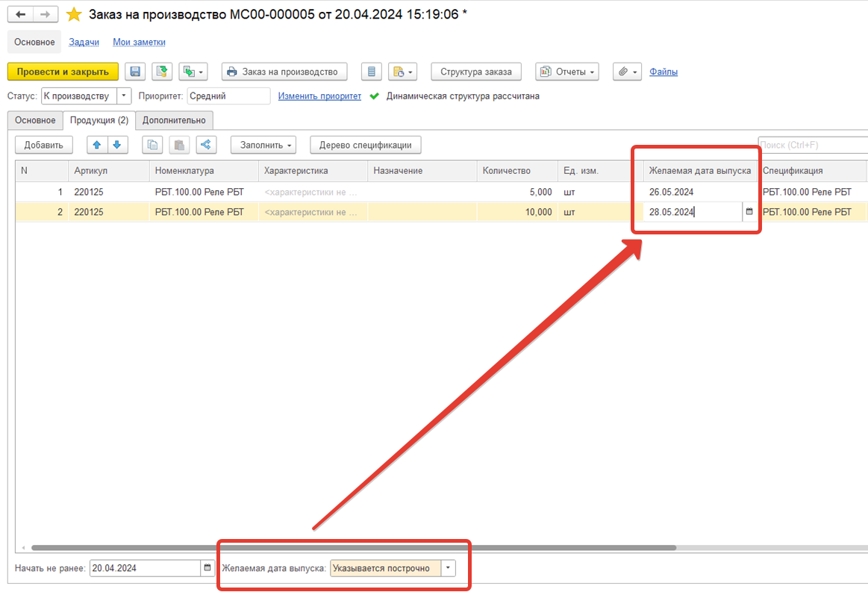
Task: Click the horizontal scrollbar of table
Action: [x=354, y=548]
